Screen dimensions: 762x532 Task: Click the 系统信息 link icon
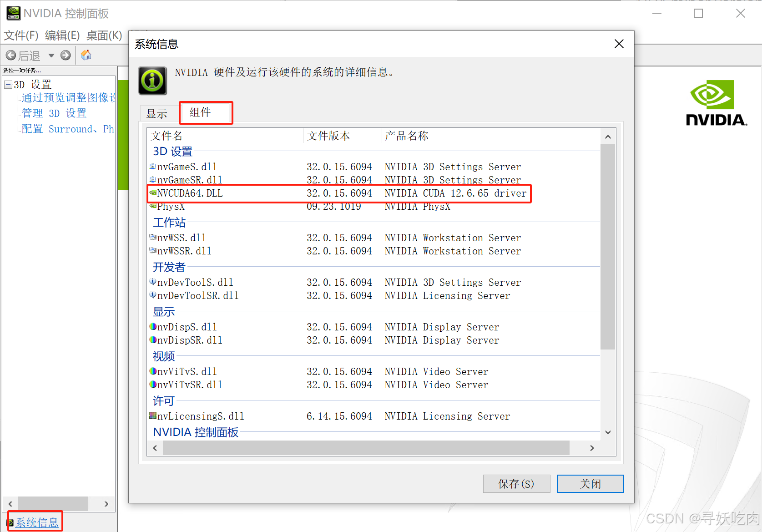tap(10, 522)
